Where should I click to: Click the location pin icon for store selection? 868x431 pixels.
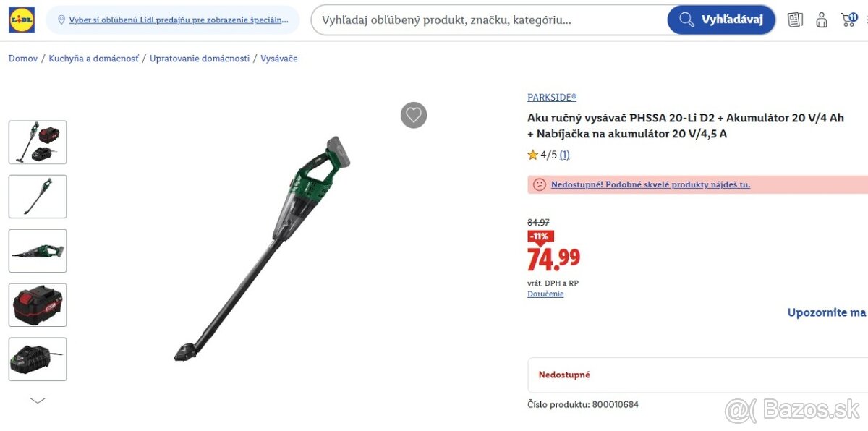coord(61,20)
